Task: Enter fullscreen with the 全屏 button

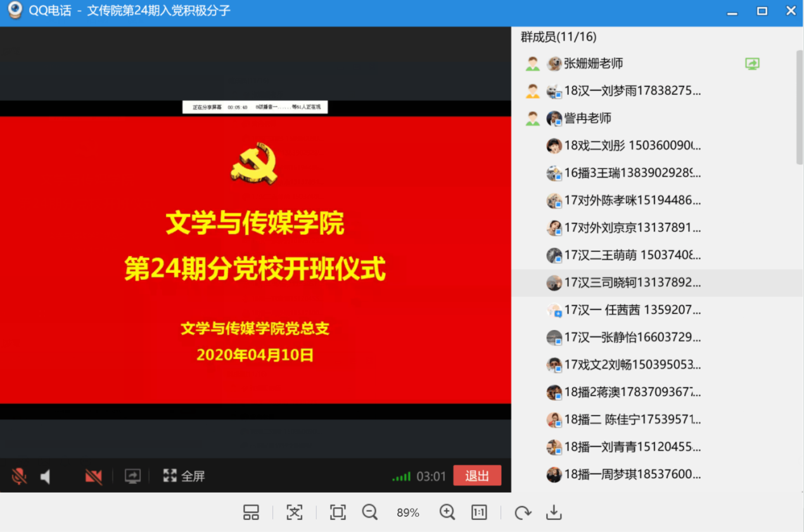Action: coord(184,476)
